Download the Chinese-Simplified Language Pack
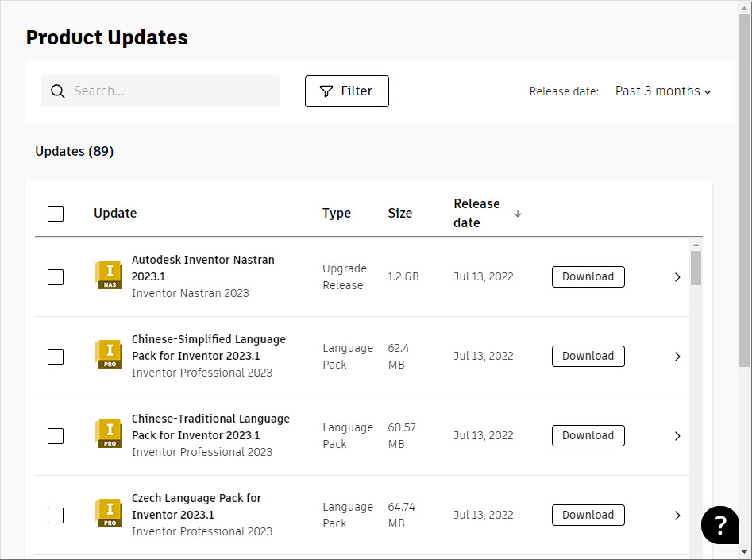752x560 pixels. [588, 356]
